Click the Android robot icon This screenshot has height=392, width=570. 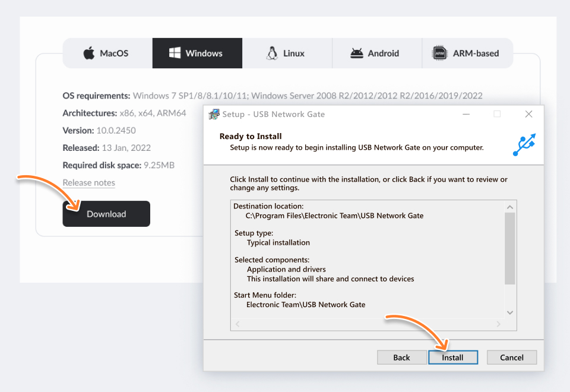pos(357,53)
